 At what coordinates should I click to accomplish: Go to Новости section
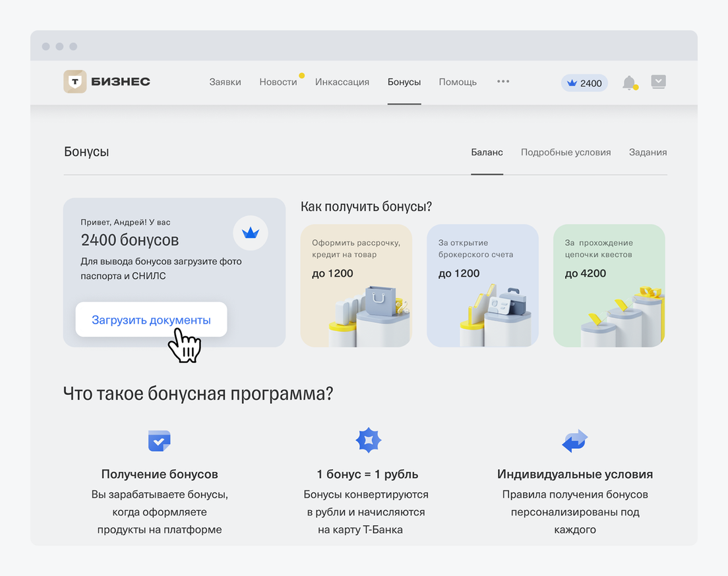(x=278, y=82)
